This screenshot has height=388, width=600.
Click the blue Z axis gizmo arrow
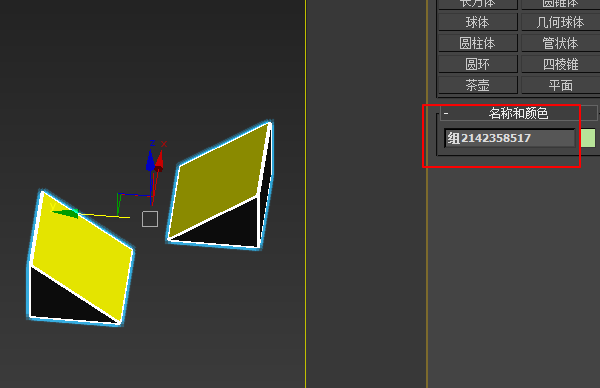150,160
